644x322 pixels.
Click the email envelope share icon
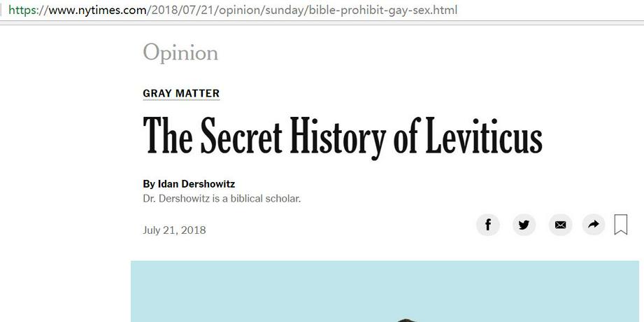coord(560,225)
